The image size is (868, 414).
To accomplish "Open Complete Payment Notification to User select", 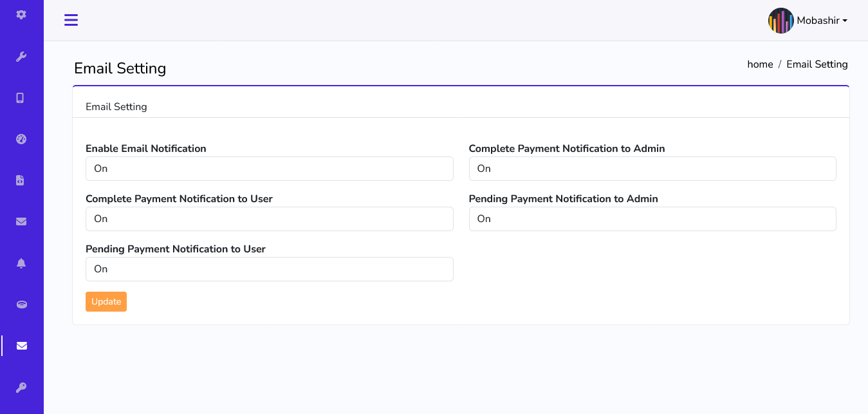I will tap(269, 219).
